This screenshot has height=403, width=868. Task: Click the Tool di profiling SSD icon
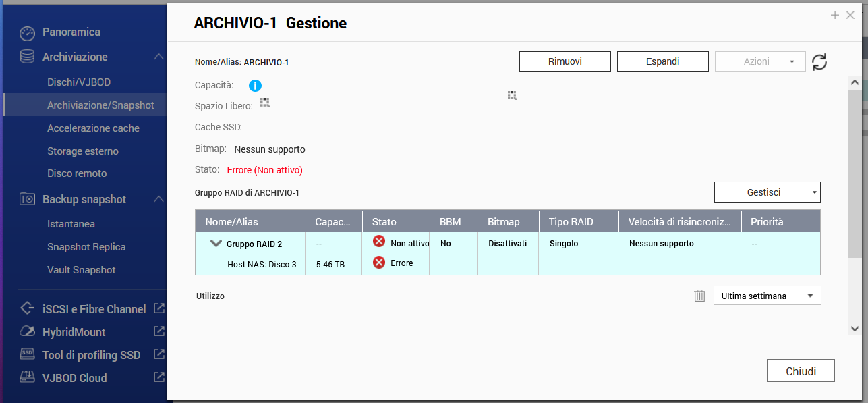(27, 354)
